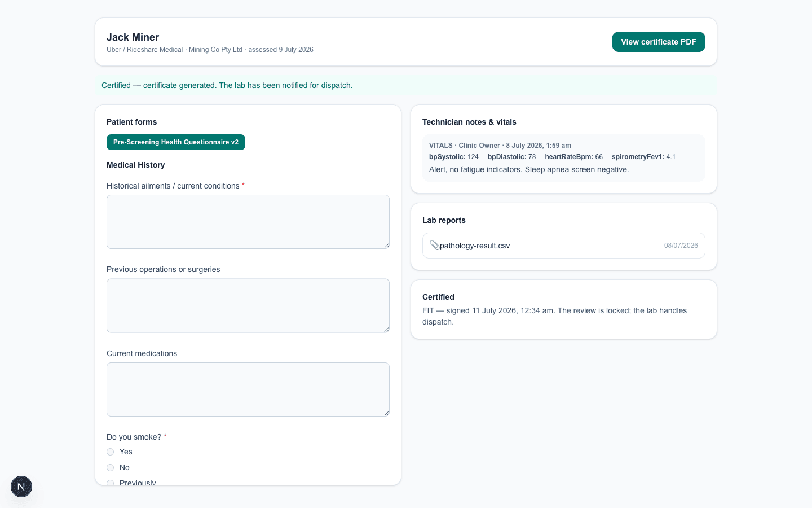Screen dimensions: 812x508
Task: Click the vitals note entry by Clinic Owner
Action: tap(564, 157)
